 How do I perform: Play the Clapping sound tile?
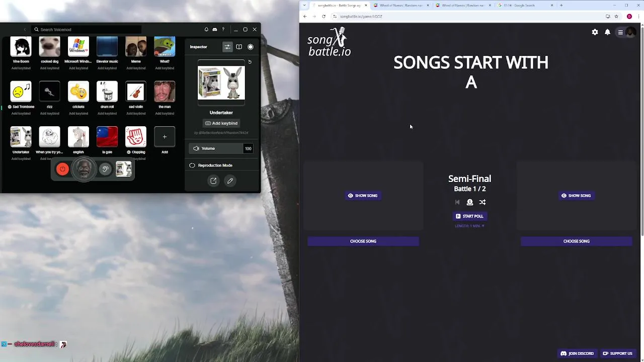click(135, 136)
